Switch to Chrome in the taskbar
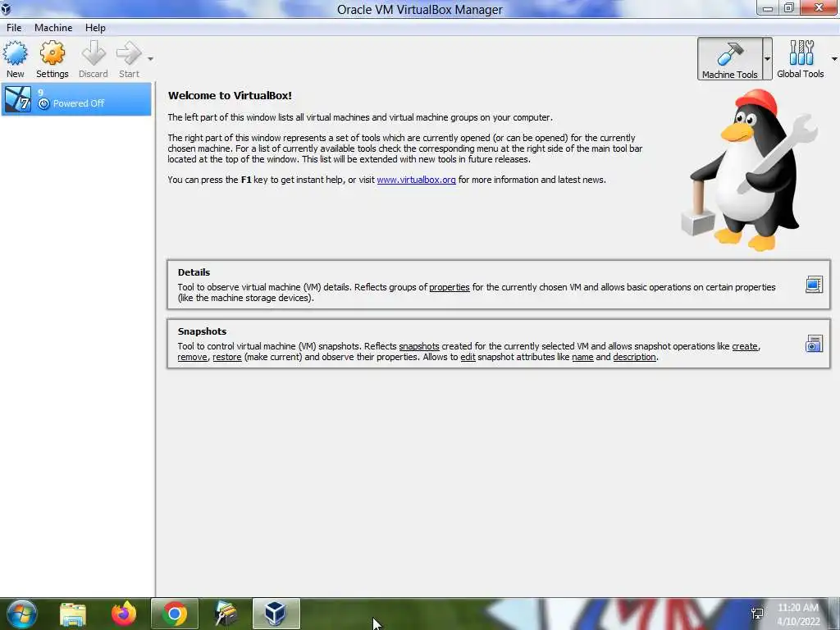This screenshot has height=630, width=840. [x=175, y=614]
